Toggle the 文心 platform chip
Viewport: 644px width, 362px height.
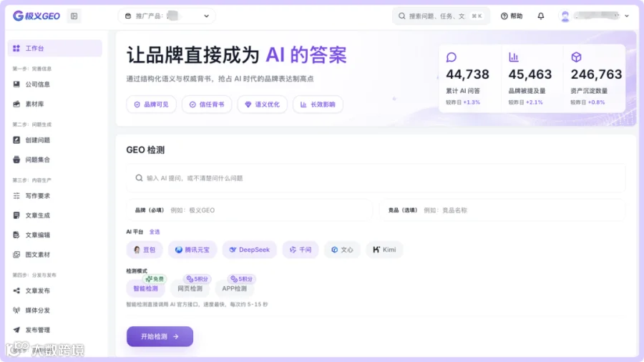[342, 250]
